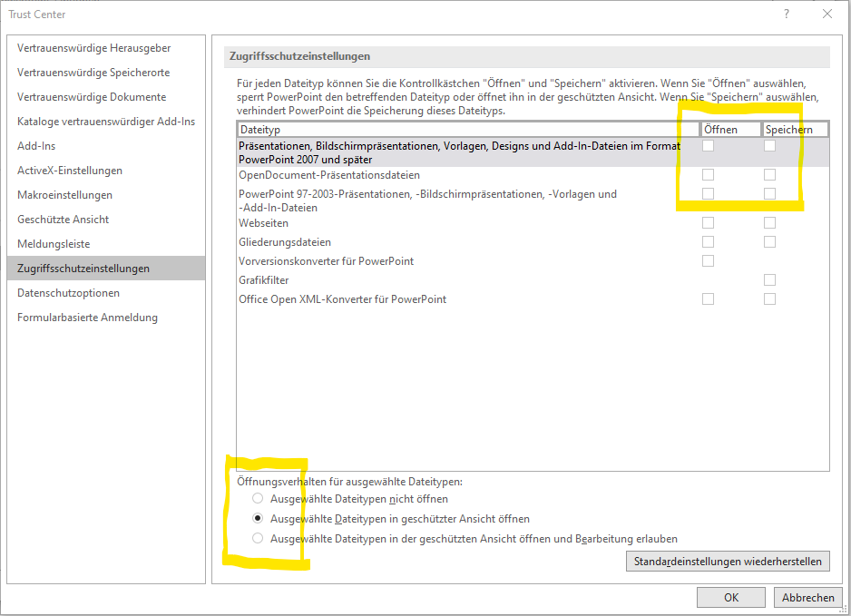Select 'Bearbeitung erlauben' radio option
This screenshot has height=616, width=851.
pos(258,538)
